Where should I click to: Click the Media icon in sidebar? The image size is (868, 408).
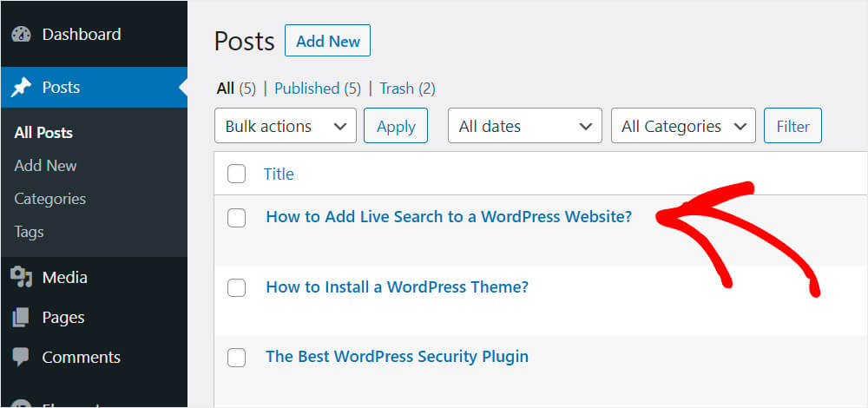pos(21,277)
